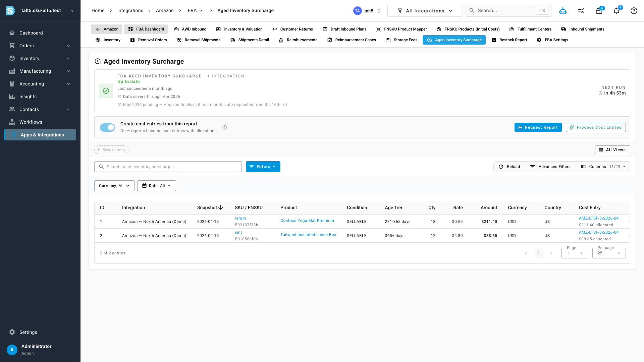The height and width of the screenshot is (362, 644).
Task: Expand the Inventory sidebar menu
Action: [x=40, y=58]
